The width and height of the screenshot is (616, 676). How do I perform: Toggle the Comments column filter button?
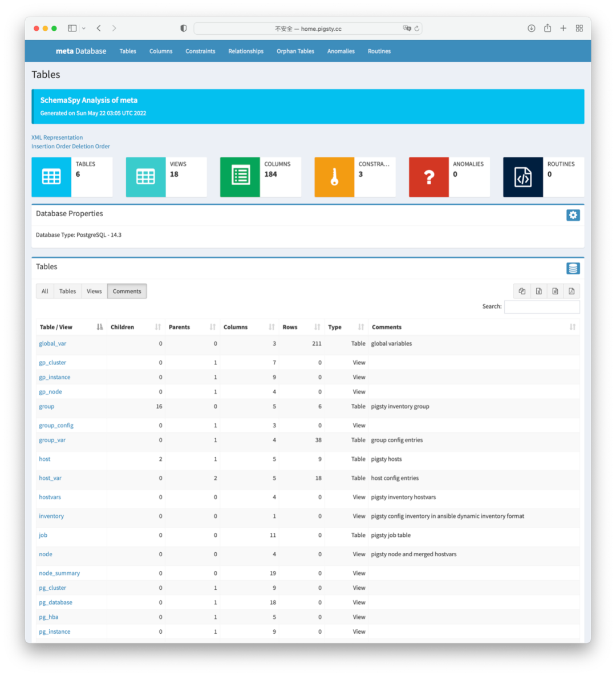[127, 292]
